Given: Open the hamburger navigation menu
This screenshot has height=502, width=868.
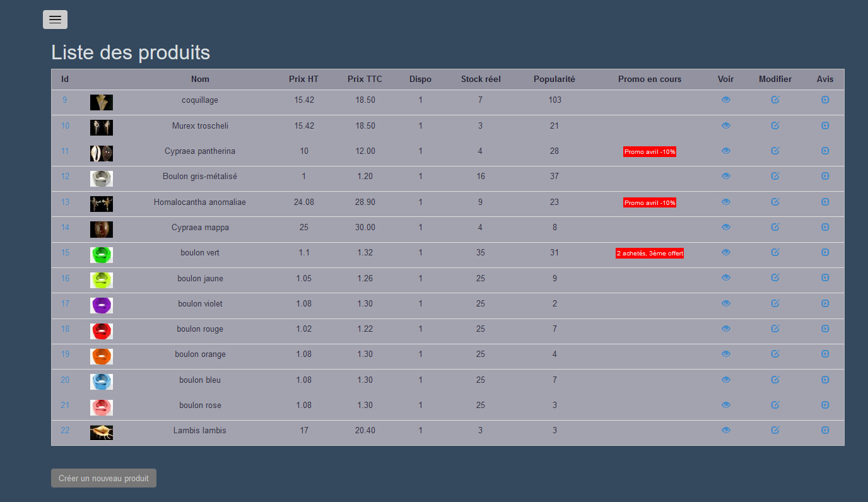Looking at the screenshot, I should (55, 20).
